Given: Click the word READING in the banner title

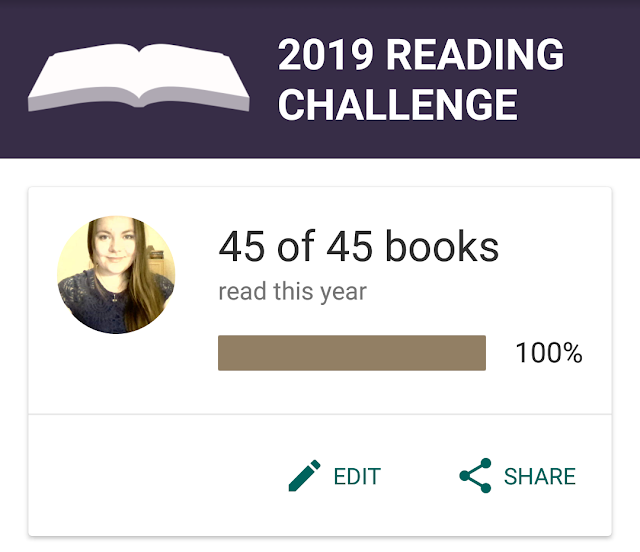Looking at the screenshot, I should click(x=475, y=54).
